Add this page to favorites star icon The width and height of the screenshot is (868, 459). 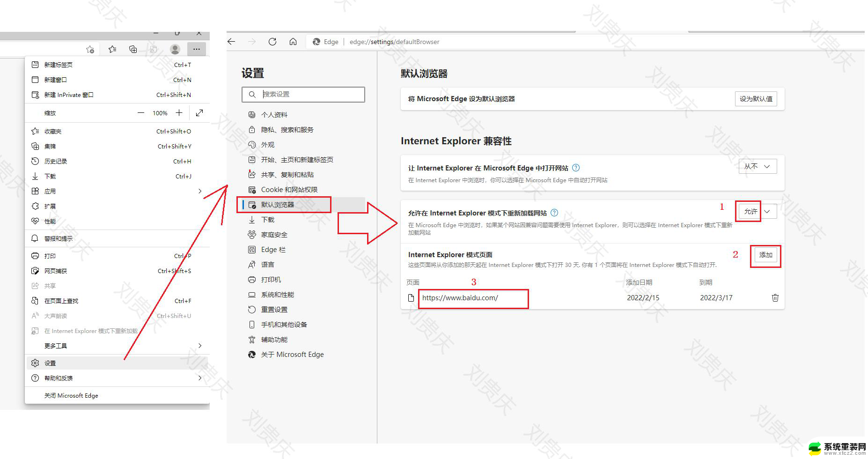[90, 49]
